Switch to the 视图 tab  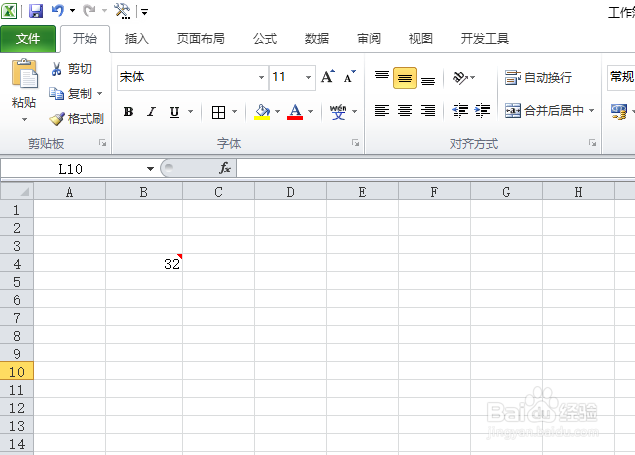420,39
